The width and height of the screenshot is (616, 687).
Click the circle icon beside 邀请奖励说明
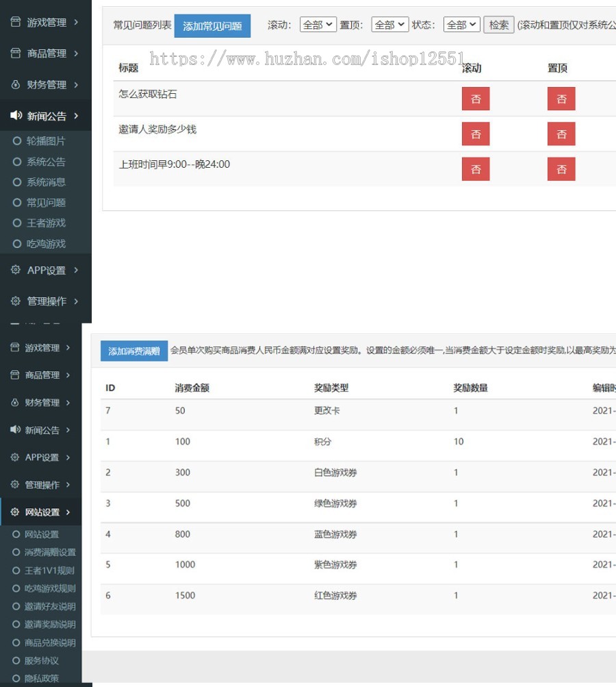16,625
